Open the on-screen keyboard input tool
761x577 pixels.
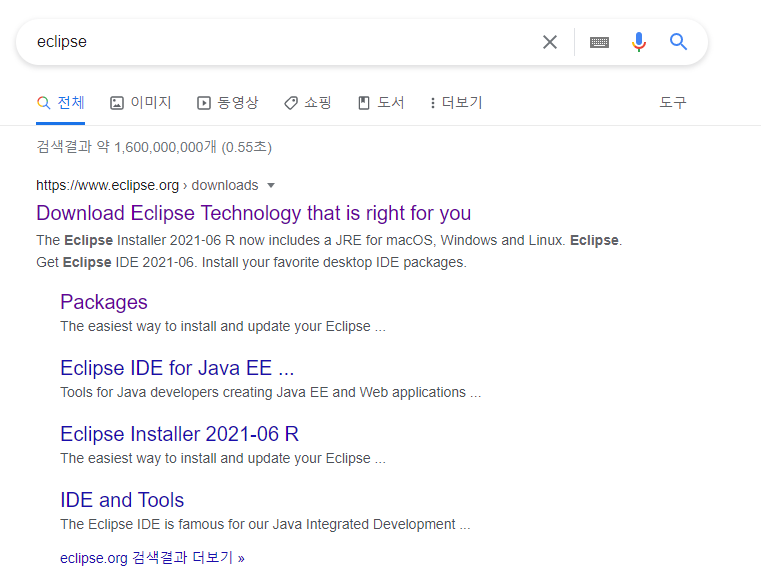pos(599,42)
